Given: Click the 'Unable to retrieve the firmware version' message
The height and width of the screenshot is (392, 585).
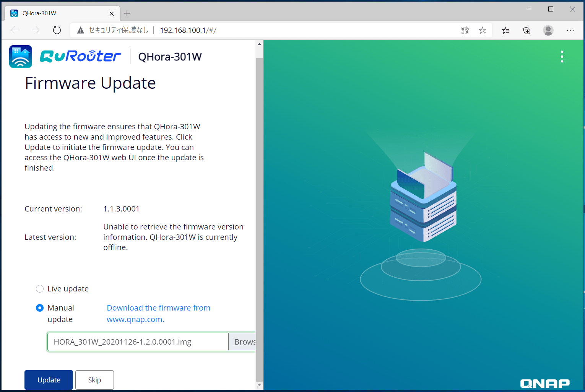Looking at the screenshot, I should [x=173, y=237].
